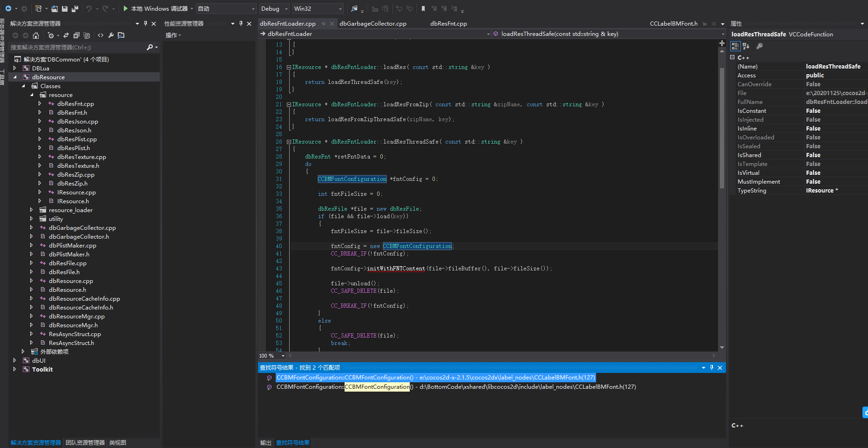Viewport: 868px width, 448px height.
Task: Open the 操作 dropdown menu
Action: [173, 35]
